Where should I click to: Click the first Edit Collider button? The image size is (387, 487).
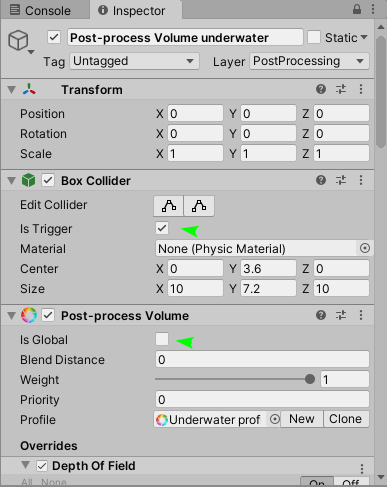[x=169, y=206]
